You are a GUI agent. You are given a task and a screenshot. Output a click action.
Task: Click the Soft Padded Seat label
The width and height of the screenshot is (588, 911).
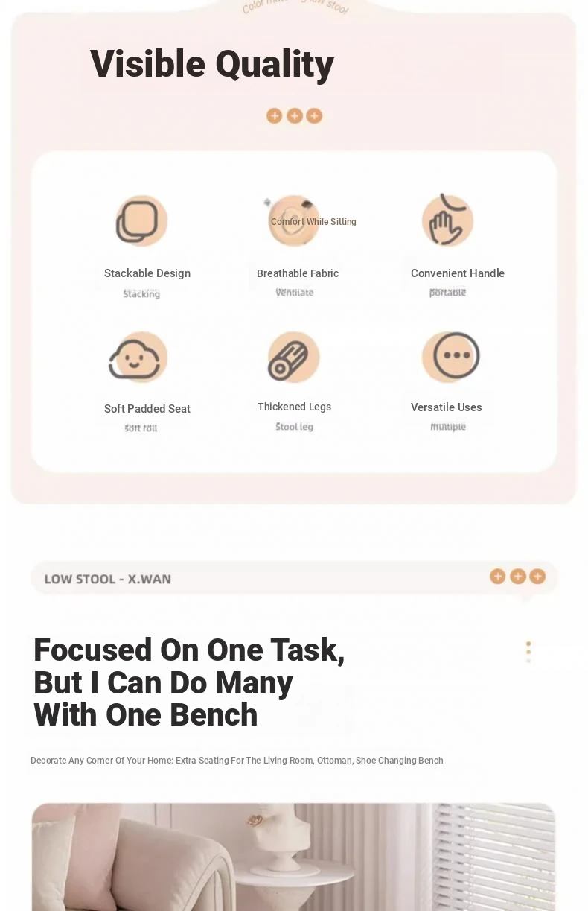coord(147,409)
